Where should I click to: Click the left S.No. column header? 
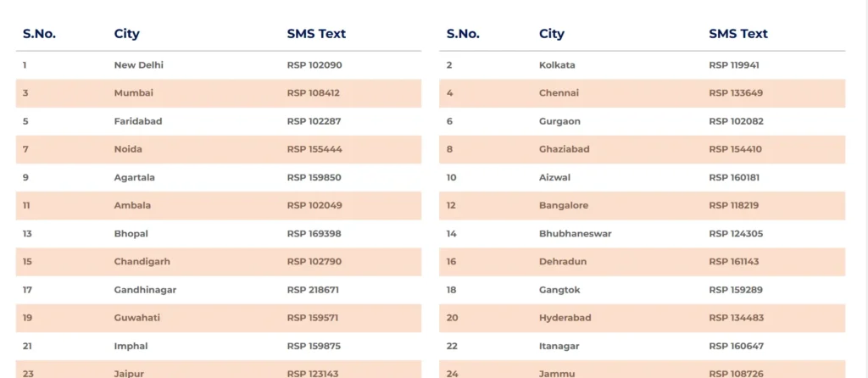pos(39,34)
